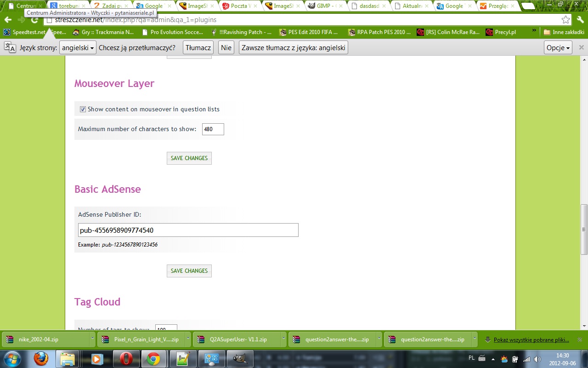Open the Windows Start menu

coord(13,358)
